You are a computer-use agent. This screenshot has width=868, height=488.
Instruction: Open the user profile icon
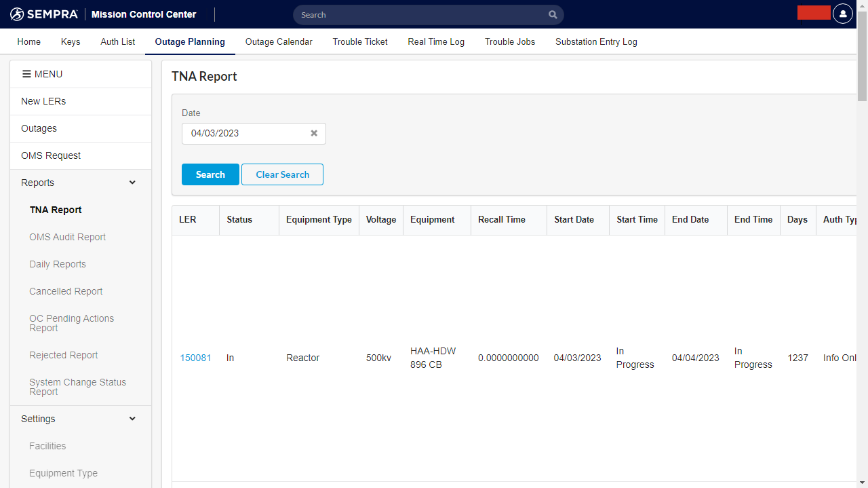[x=842, y=14]
